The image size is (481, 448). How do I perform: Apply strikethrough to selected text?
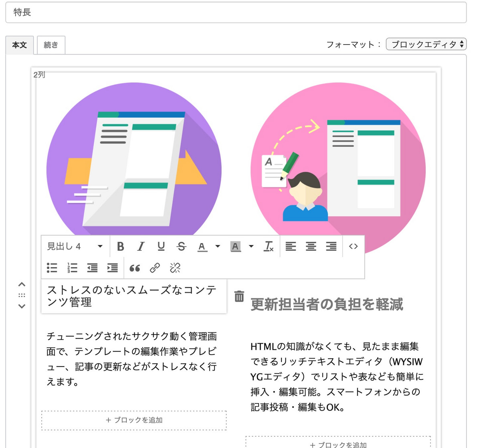tap(182, 246)
